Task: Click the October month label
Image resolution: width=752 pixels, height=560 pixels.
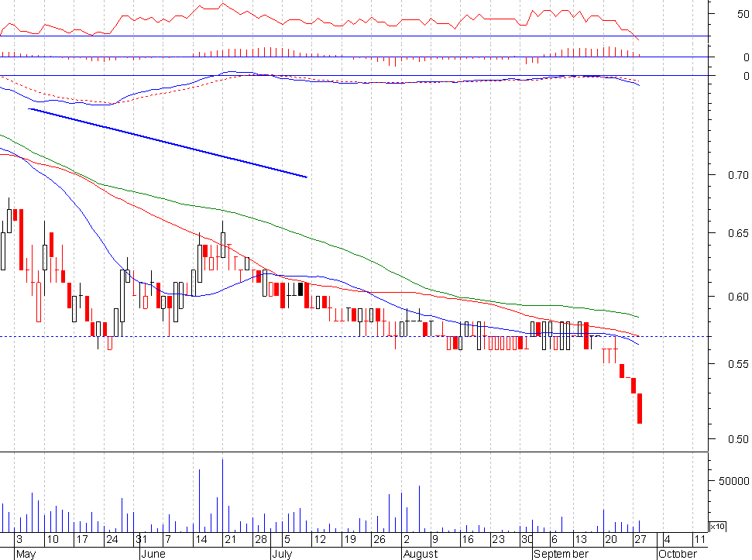Action: pyautogui.click(x=677, y=555)
